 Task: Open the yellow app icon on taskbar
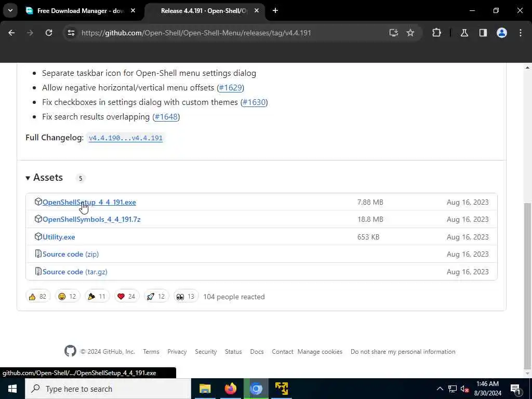[282, 389]
